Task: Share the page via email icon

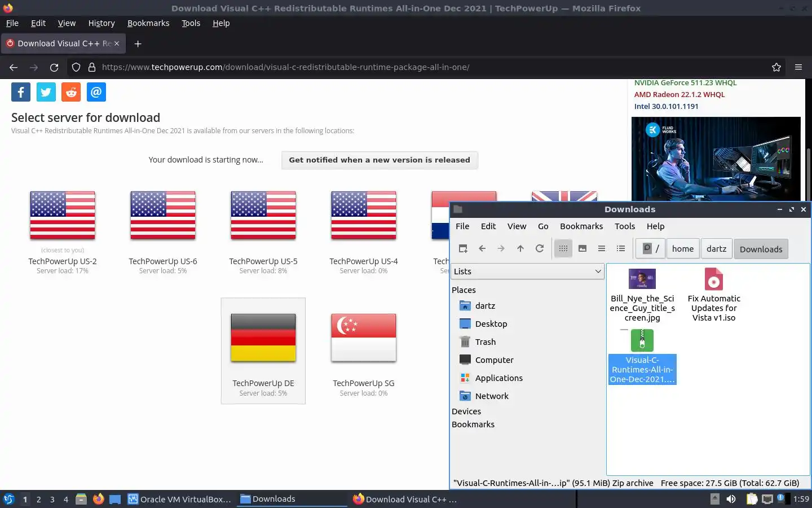Action: pyautogui.click(x=96, y=92)
